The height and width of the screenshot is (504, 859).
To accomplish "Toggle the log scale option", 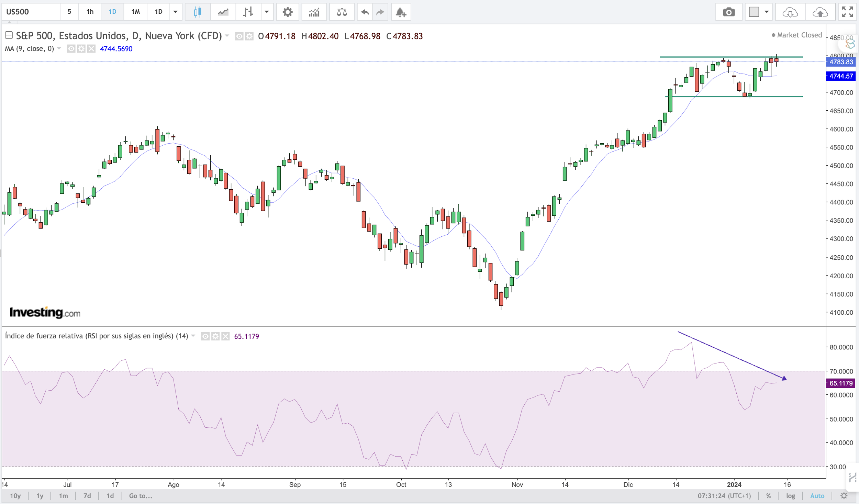I will (x=790, y=496).
